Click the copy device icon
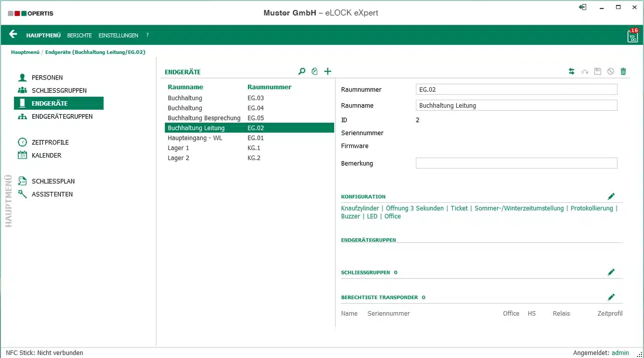This screenshot has width=644, height=358. tap(314, 71)
